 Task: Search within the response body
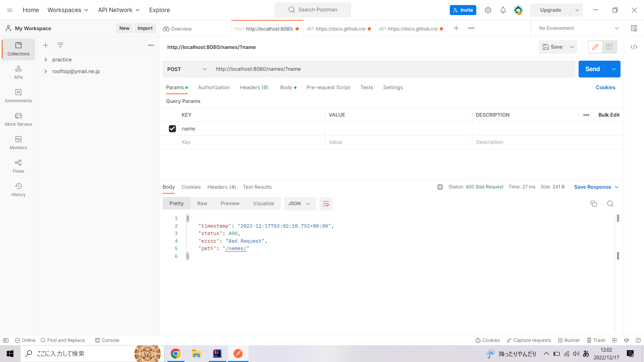click(610, 204)
